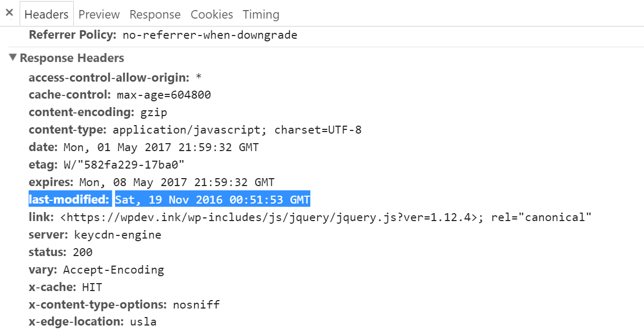Click the x-edge-location usla value

(x=143, y=322)
